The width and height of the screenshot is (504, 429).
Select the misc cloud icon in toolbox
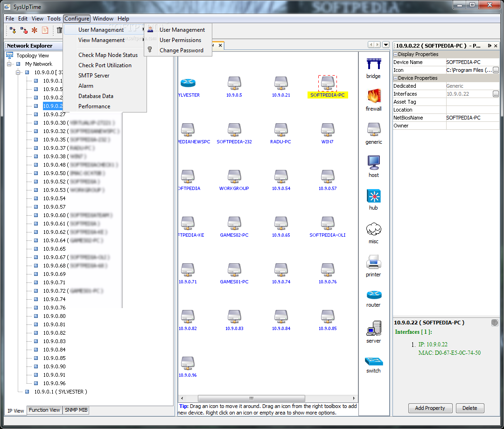pyautogui.click(x=373, y=229)
